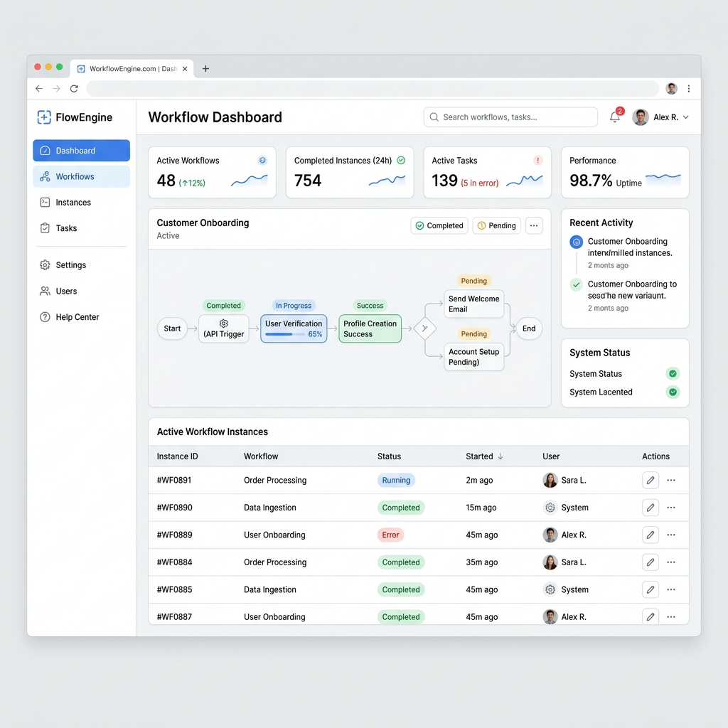Open a new browser tab
The height and width of the screenshot is (728, 728).
(205, 69)
